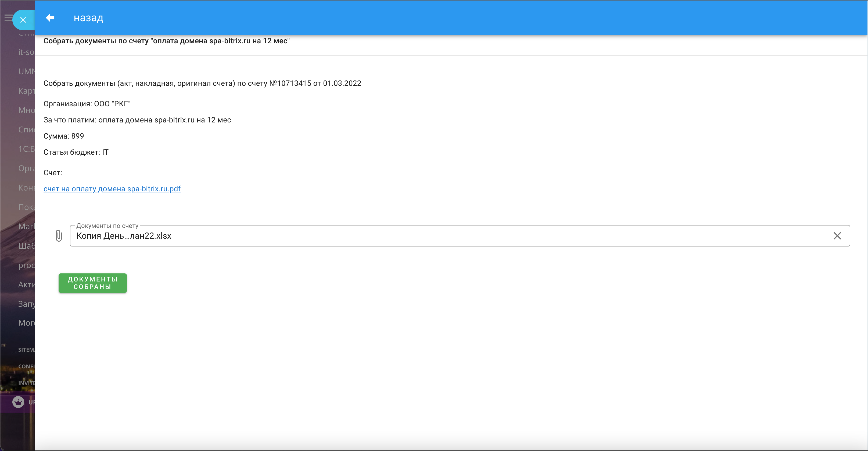Open the spa-bitrix.ru.pdf invoice link
This screenshot has width=868, height=451.
[x=112, y=189]
